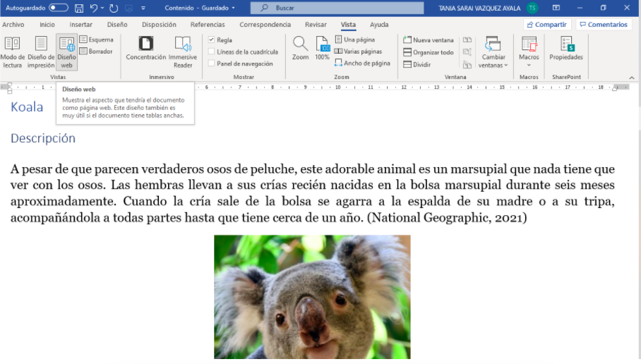Open the Archivo menu
This screenshot has width=641, height=364.
pos(13,25)
